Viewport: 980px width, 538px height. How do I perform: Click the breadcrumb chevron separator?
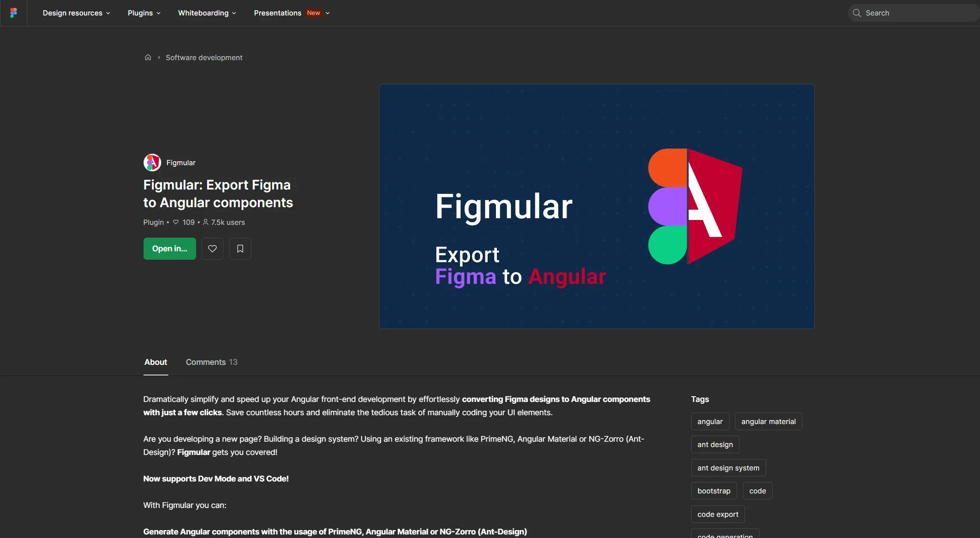click(159, 57)
